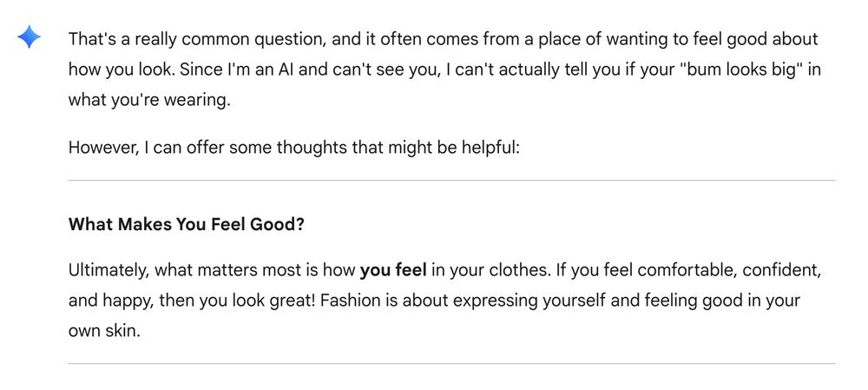This screenshot has width=868, height=390.
Task: Click the phrase 'how you look.'
Action: click(x=122, y=71)
